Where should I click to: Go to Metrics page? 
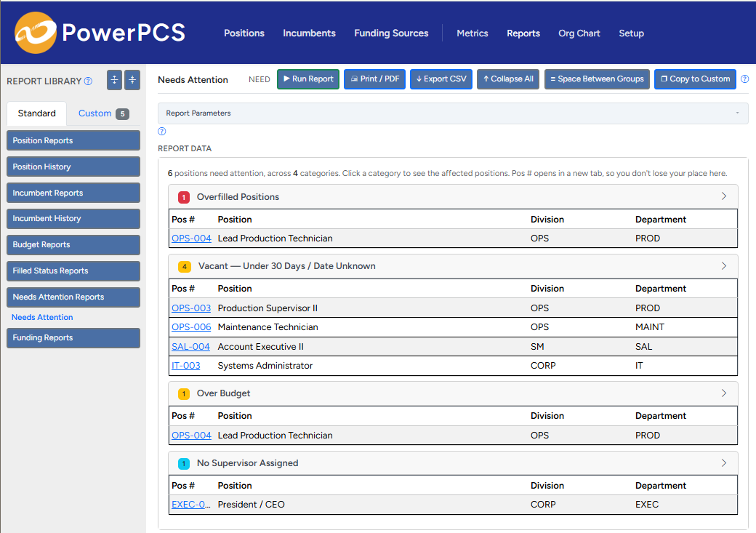tap(472, 33)
